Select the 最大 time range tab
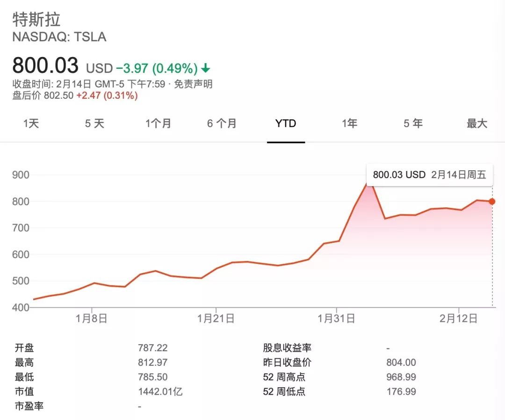 click(x=477, y=123)
